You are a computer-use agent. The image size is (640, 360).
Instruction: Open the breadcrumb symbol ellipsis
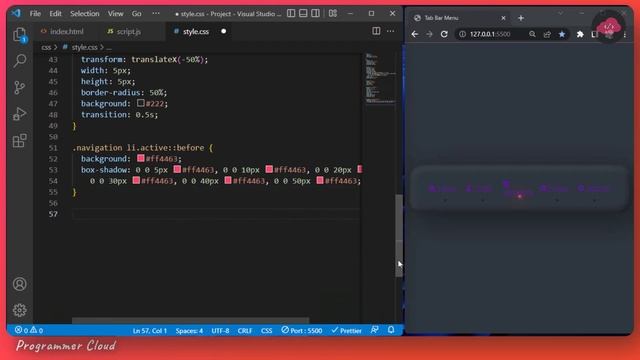pyautogui.click(x=109, y=48)
